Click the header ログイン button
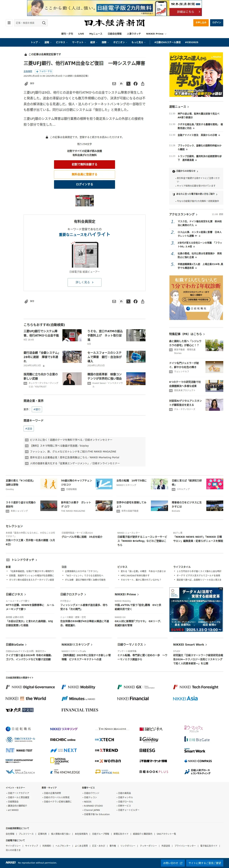Screen dimensions: 229x868 pos(217,23)
